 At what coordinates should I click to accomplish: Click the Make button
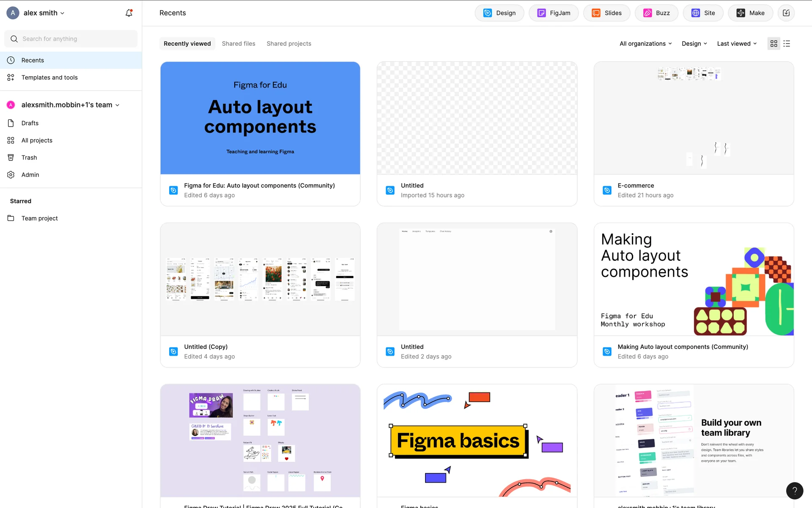click(x=750, y=13)
